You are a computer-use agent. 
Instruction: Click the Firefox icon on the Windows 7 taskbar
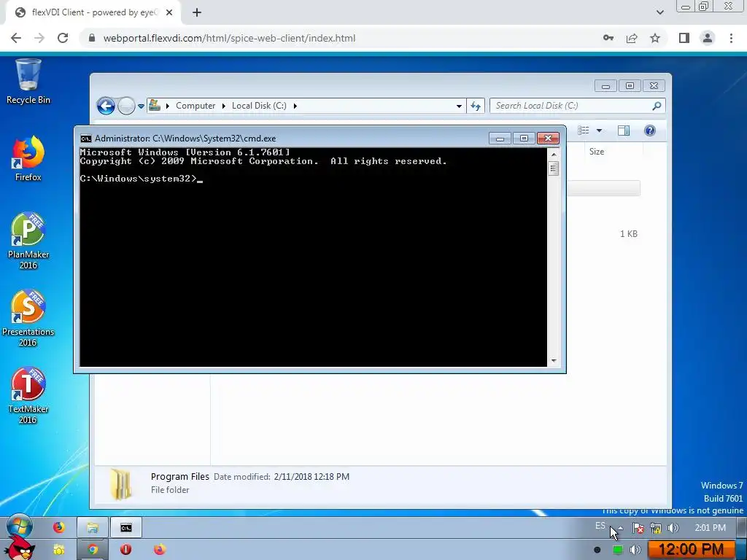pyautogui.click(x=58, y=527)
